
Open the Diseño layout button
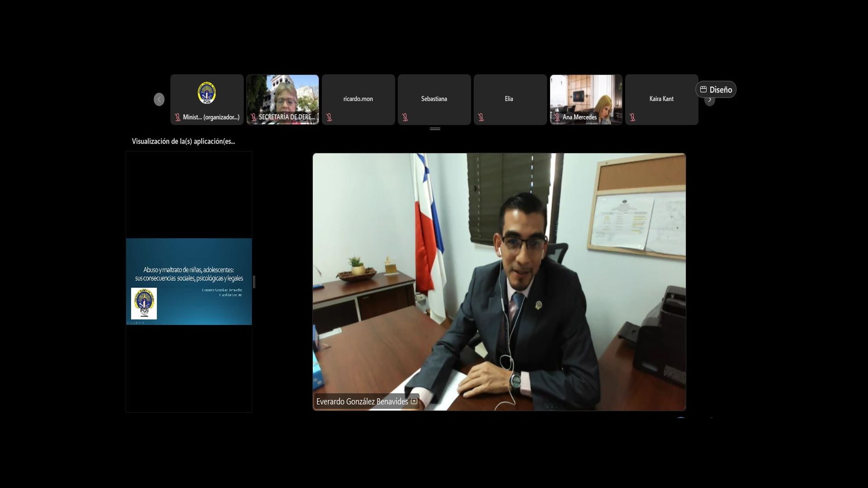(716, 89)
